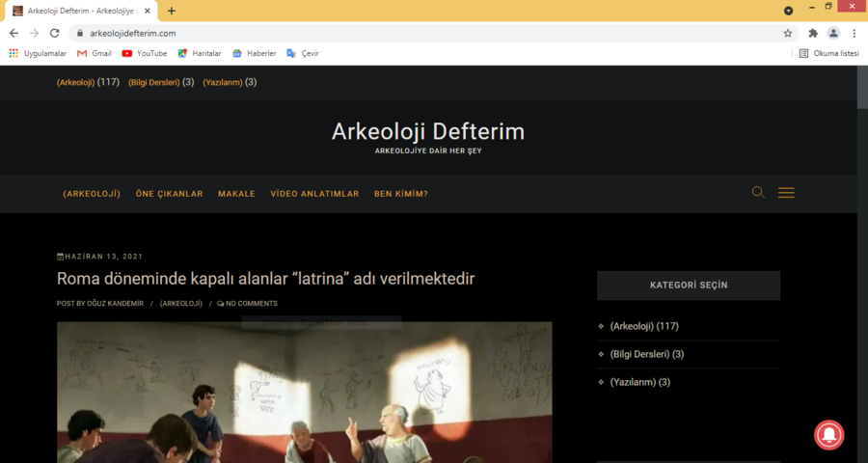Click (ARKEOLOJİ) category under post title

tap(181, 304)
